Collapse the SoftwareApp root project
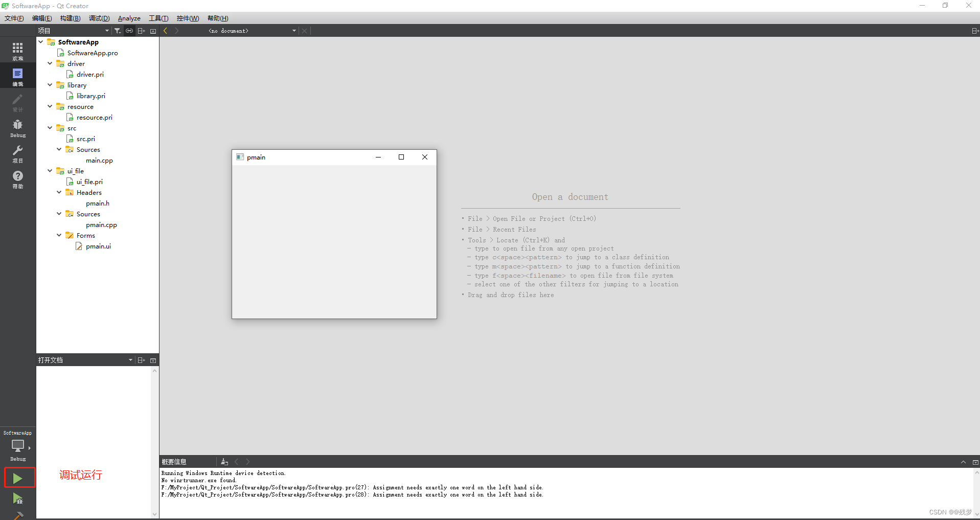 [x=41, y=42]
